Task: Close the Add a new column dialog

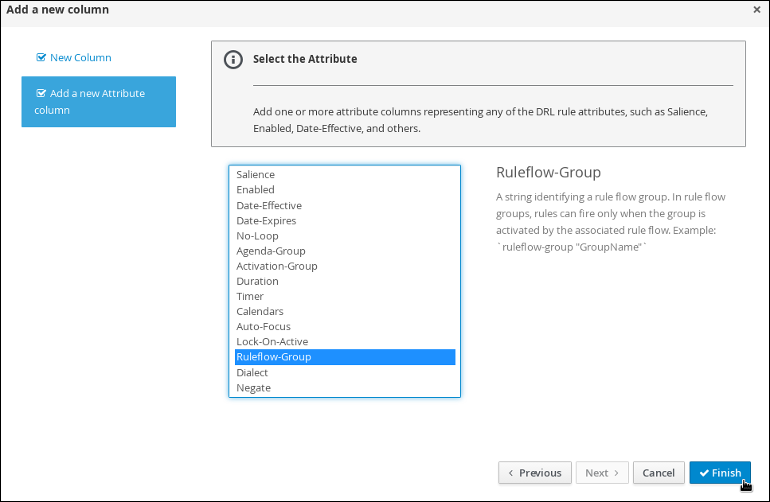Action: click(x=756, y=9)
